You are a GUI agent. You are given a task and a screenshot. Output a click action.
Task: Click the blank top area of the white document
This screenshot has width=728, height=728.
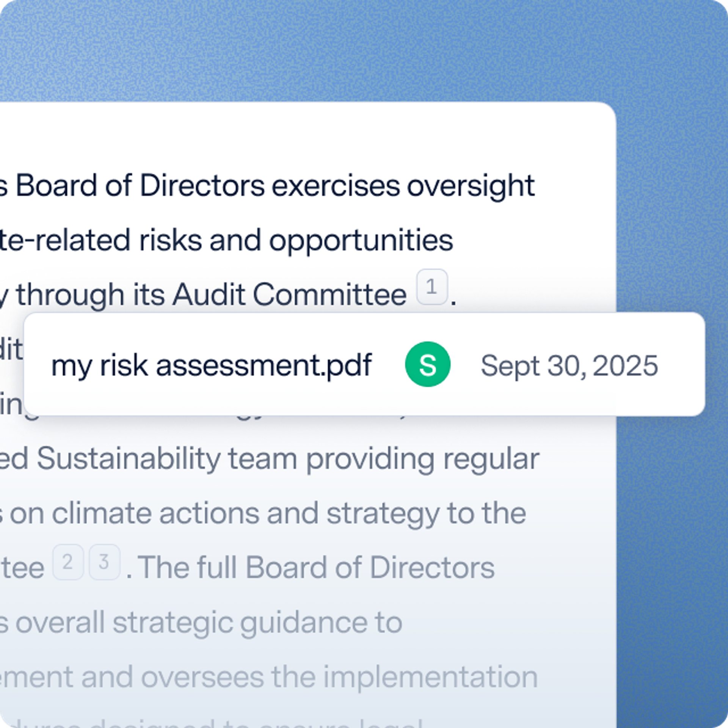(x=303, y=133)
